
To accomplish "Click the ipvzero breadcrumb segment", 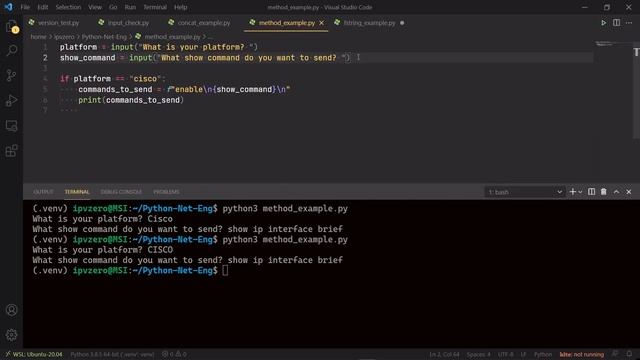I will click(64, 37).
